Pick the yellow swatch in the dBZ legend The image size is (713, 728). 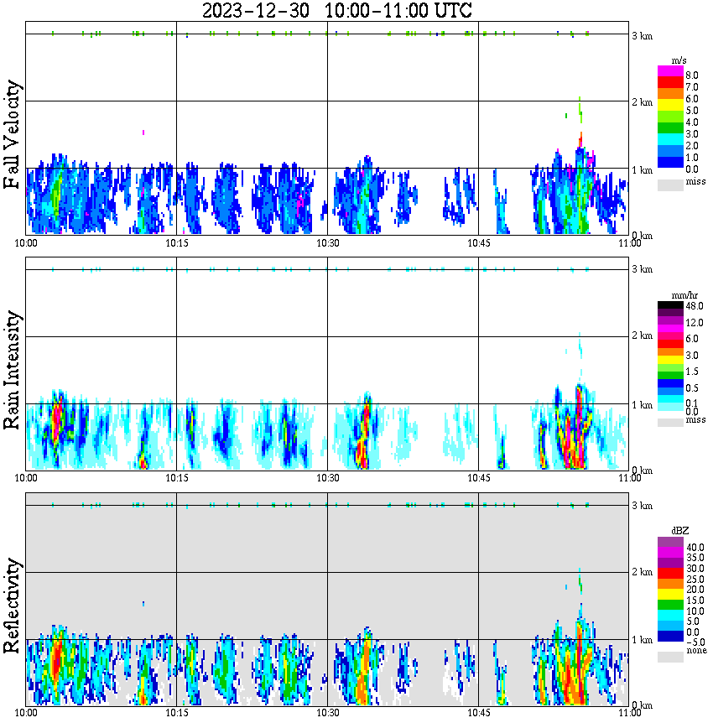(670, 595)
